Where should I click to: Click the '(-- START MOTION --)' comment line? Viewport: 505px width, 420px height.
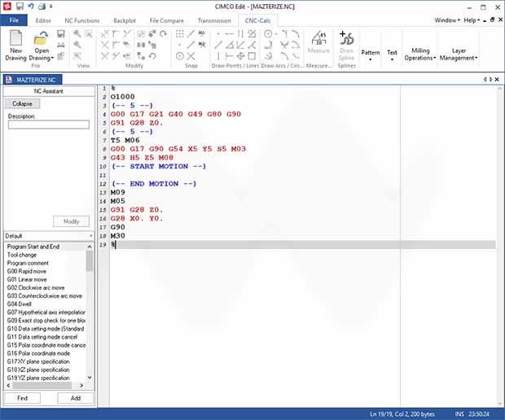(x=159, y=166)
